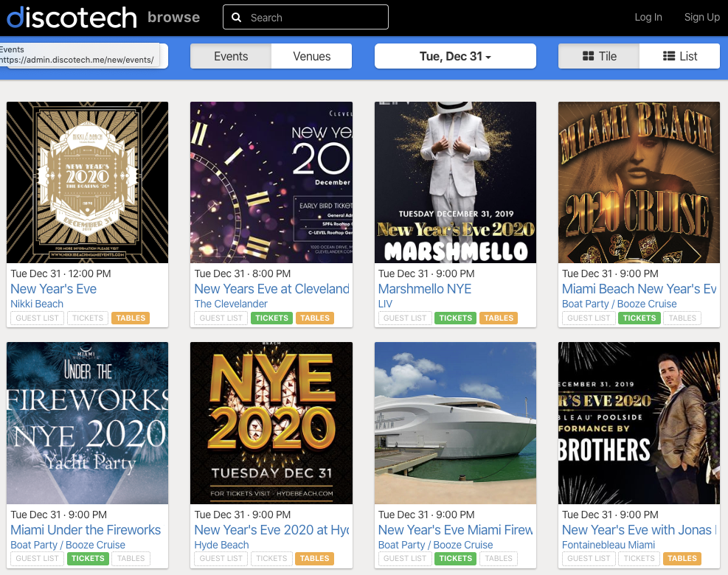Screen dimensions: 728x575
Task: Click Boat Party / Booze Cruise under Miami Fireworks
Action: 435,544
